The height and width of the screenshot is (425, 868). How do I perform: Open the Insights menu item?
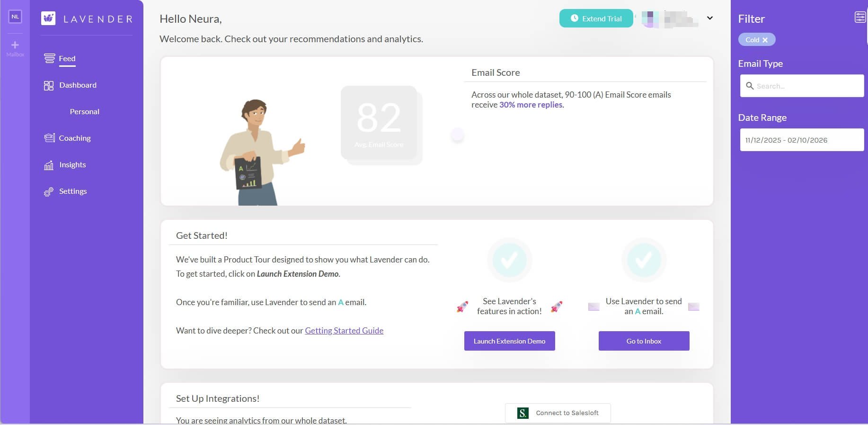(72, 165)
